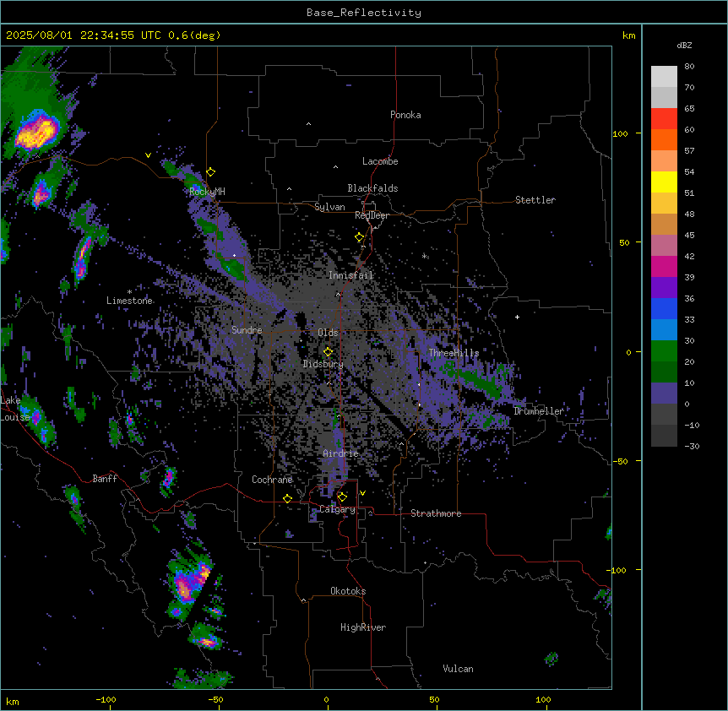Click the yellow diamond marker south of RedDeer
Viewport: 728px width, 711px height.
point(360,237)
